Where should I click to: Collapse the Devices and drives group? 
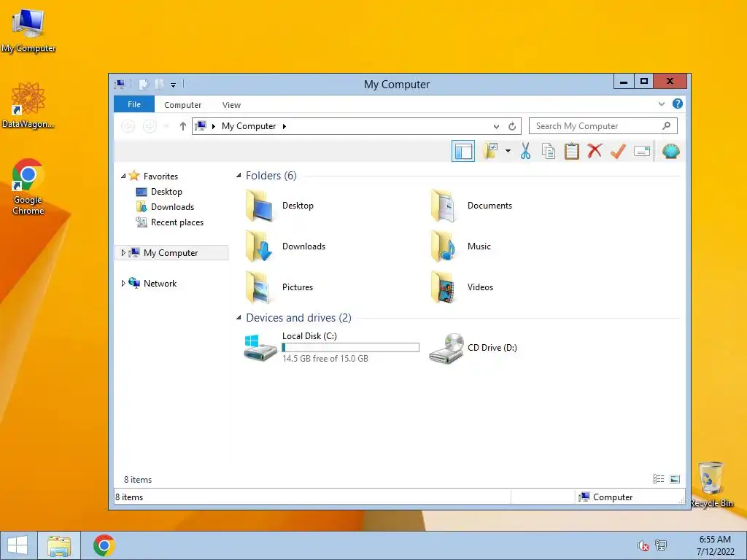tap(239, 318)
